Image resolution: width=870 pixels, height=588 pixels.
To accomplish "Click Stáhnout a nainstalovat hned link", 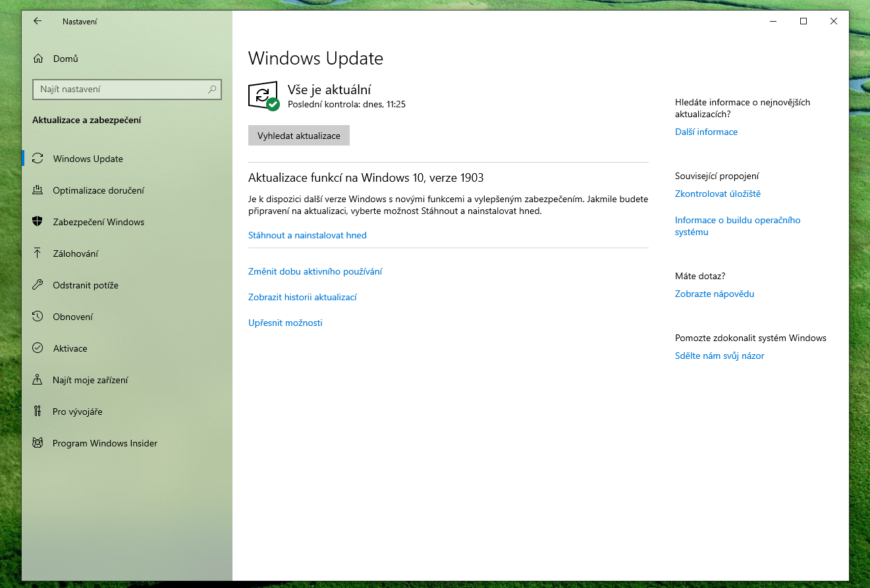I will tap(307, 235).
